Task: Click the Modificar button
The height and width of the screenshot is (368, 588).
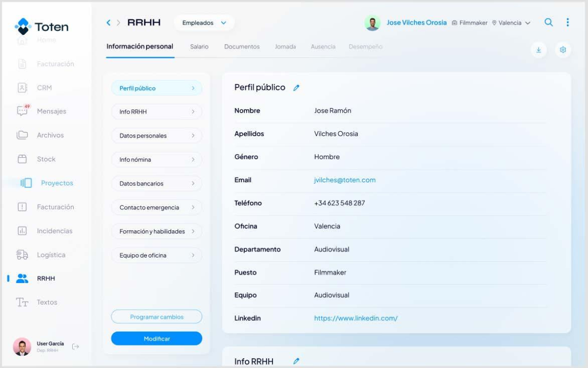Action: click(156, 339)
